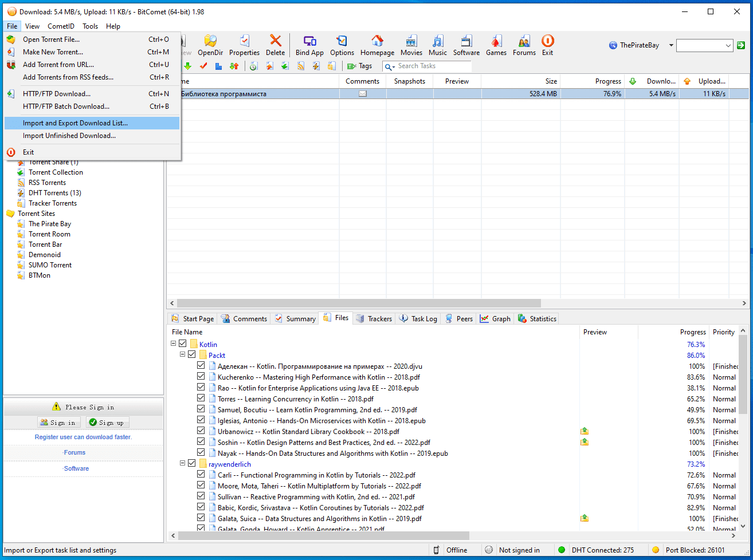Uncheck the Packt folder checkbox

coord(192,354)
